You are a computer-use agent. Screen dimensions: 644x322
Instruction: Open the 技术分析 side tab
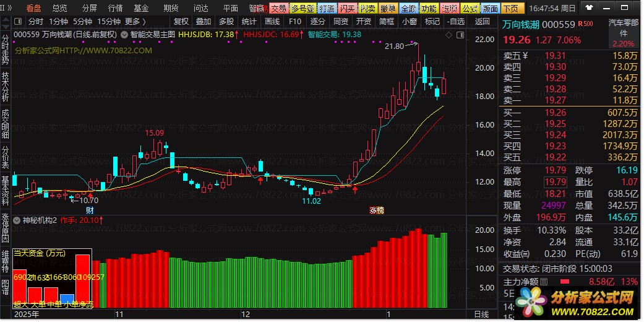tap(6, 85)
